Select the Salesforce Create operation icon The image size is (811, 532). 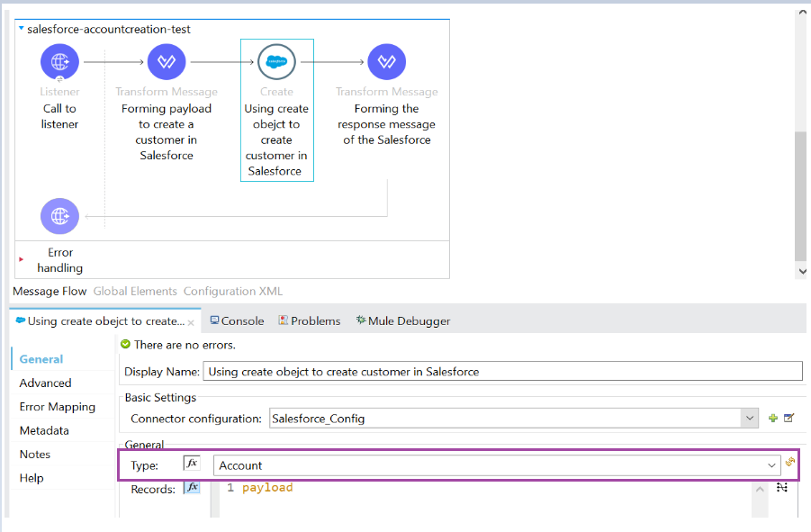(x=276, y=61)
